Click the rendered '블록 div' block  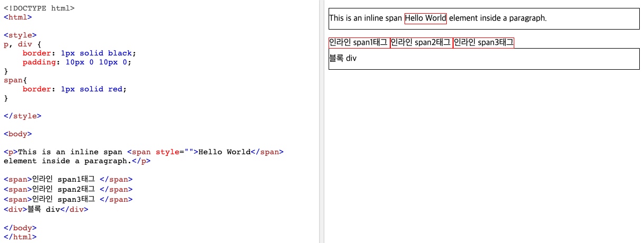(484, 59)
